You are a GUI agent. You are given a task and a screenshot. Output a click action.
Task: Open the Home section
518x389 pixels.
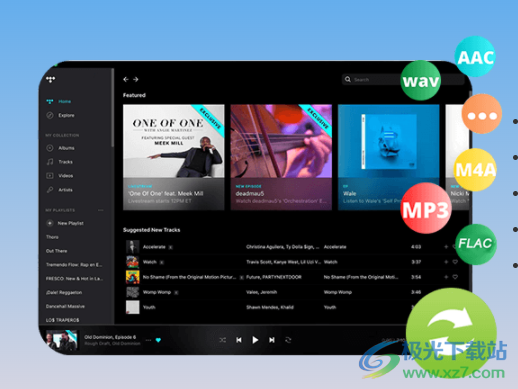click(64, 101)
